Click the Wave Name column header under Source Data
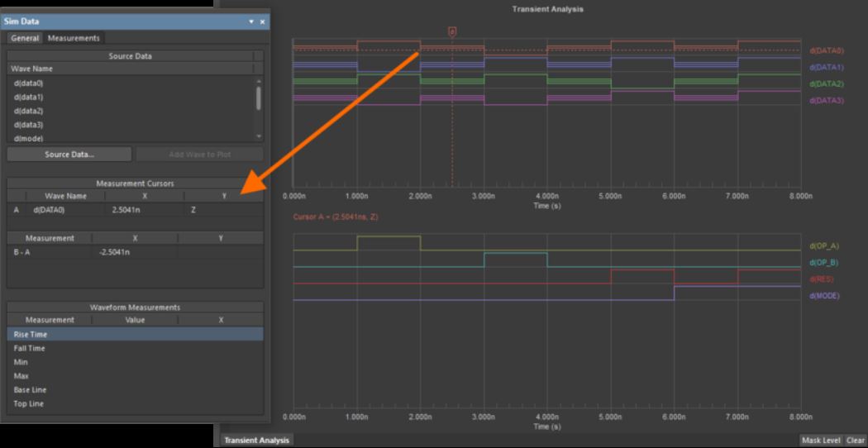This screenshot has width=868, height=448. pyautogui.click(x=130, y=69)
